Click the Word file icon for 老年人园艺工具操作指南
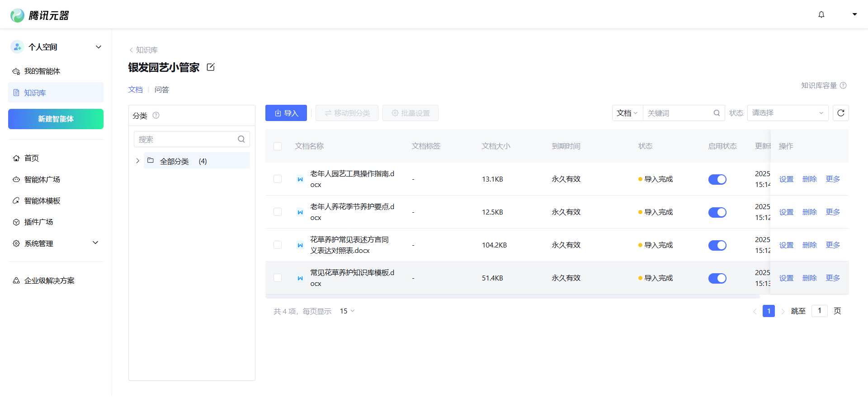The width and height of the screenshot is (868, 397). [300, 179]
